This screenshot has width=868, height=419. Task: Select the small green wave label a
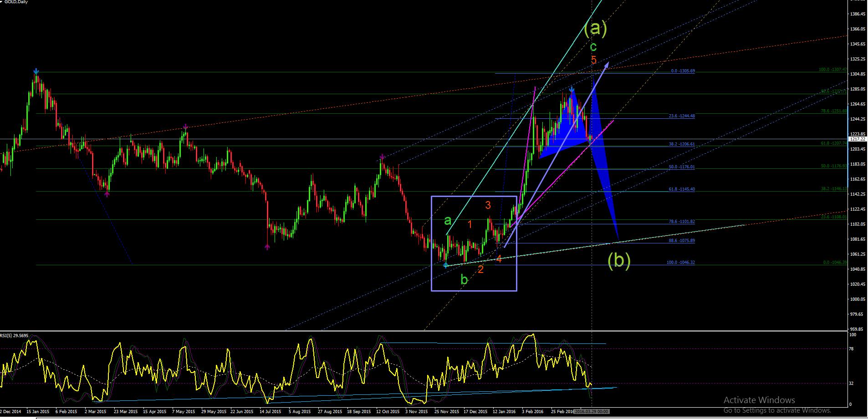tap(448, 221)
